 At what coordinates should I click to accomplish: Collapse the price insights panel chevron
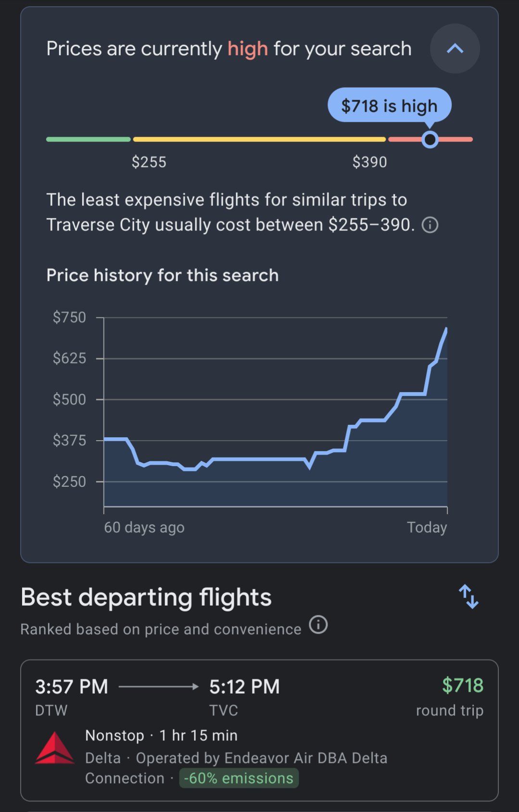coord(455,49)
